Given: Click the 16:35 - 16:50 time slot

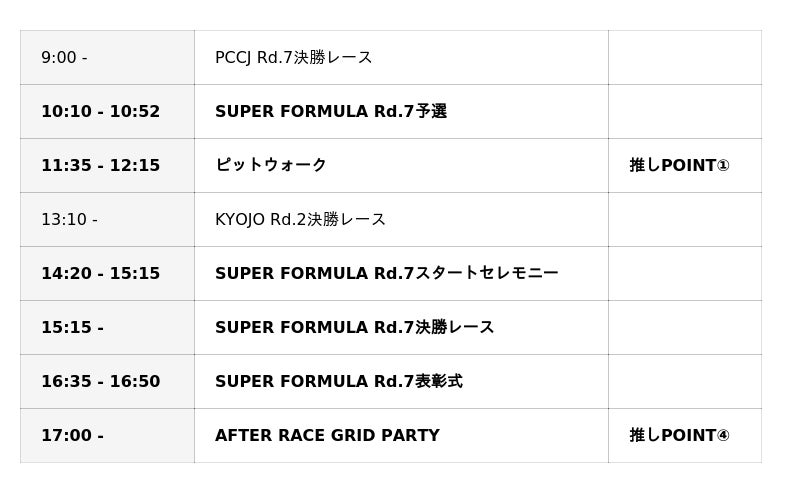Looking at the screenshot, I should pos(100,382).
